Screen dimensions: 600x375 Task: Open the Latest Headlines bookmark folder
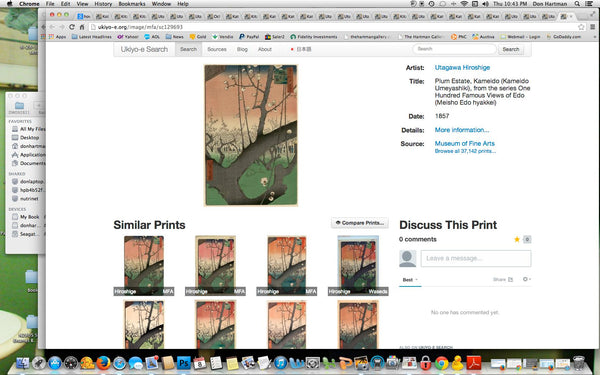[91, 37]
